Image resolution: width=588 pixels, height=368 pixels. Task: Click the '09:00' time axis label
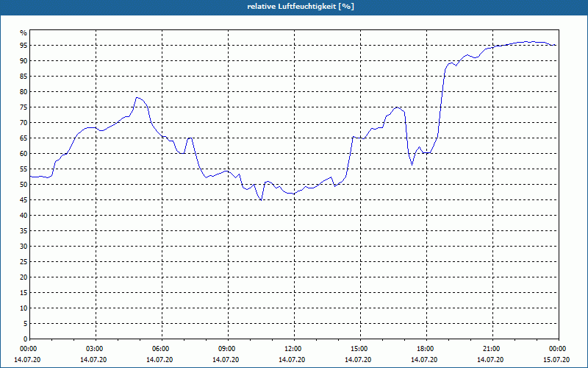pos(228,349)
